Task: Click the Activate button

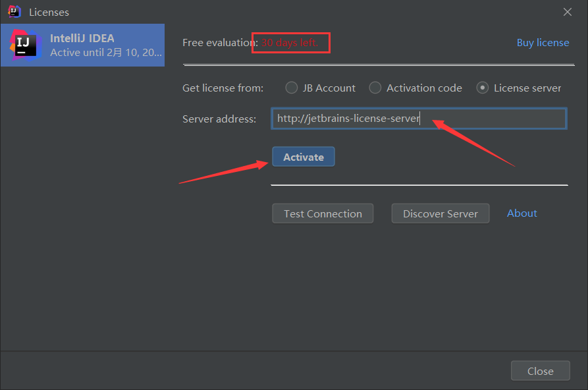Action: (x=304, y=157)
